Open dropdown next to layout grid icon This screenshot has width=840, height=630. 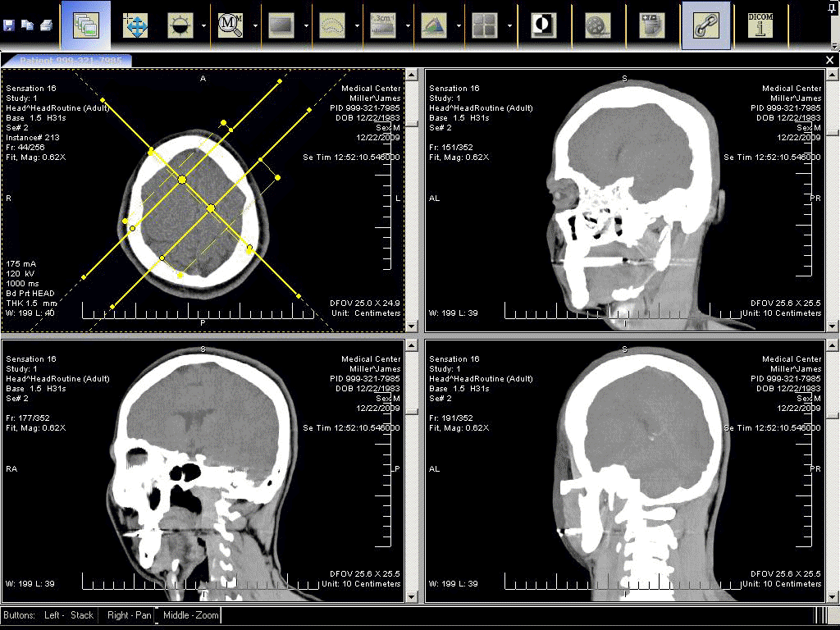click(x=510, y=25)
